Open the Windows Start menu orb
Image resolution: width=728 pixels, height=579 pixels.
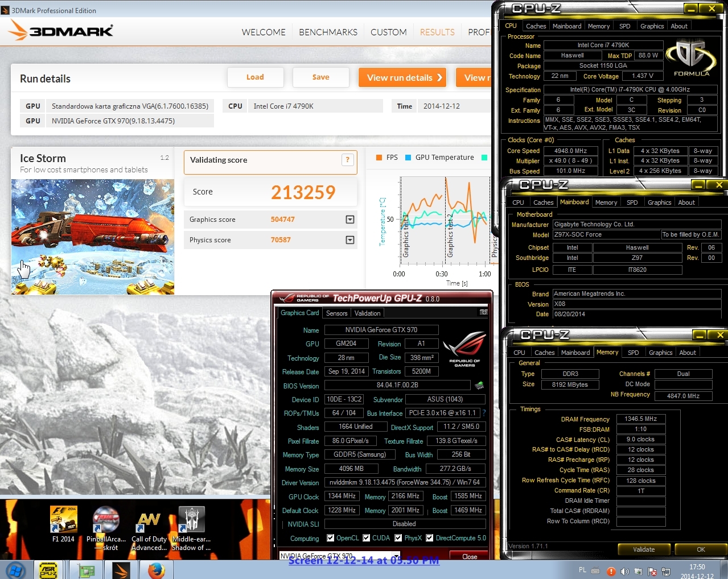click(x=15, y=570)
